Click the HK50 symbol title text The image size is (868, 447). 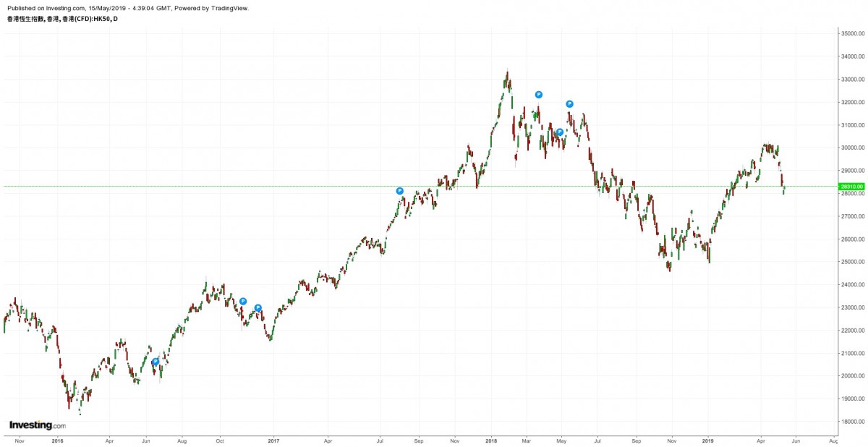click(x=61, y=19)
